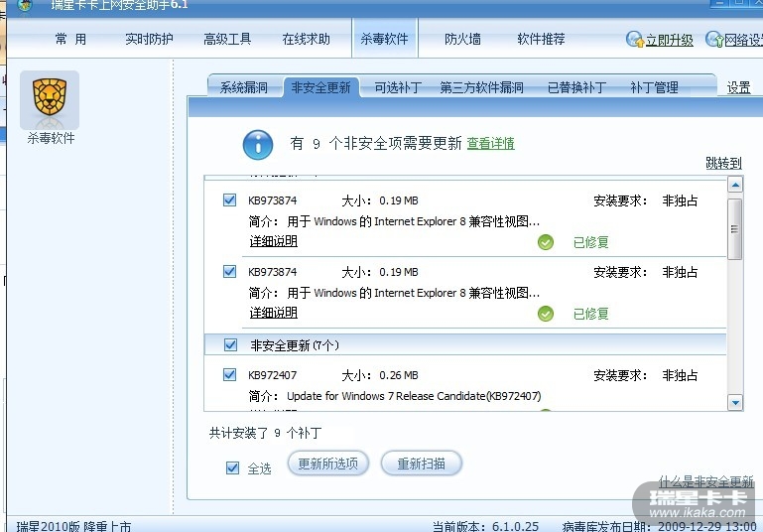
Task: Open the 查看详情 link
Action: [491, 143]
